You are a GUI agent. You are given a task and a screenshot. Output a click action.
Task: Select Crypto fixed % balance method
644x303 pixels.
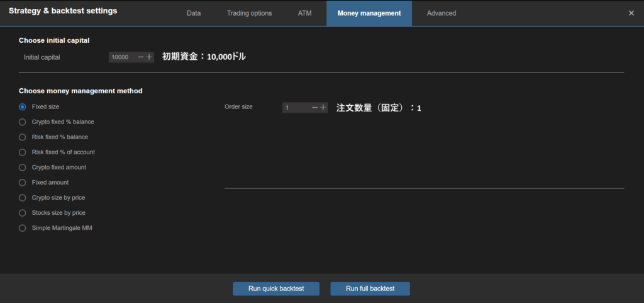23,122
